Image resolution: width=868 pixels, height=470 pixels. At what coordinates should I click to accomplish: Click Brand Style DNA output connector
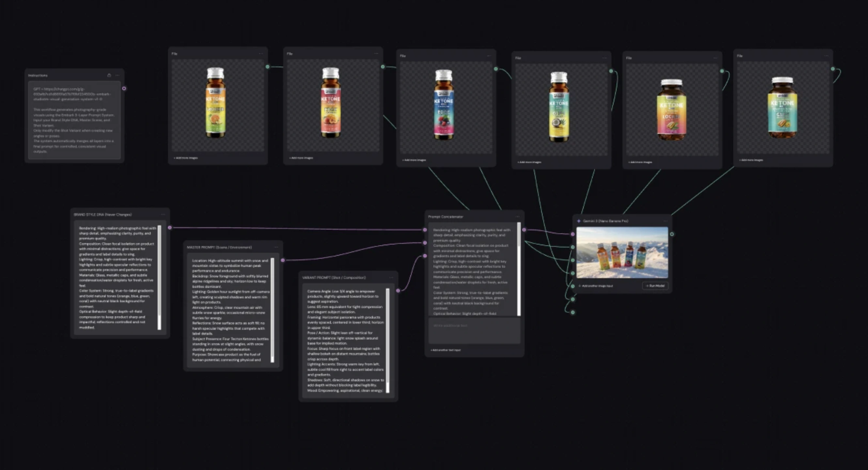tap(170, 227)
